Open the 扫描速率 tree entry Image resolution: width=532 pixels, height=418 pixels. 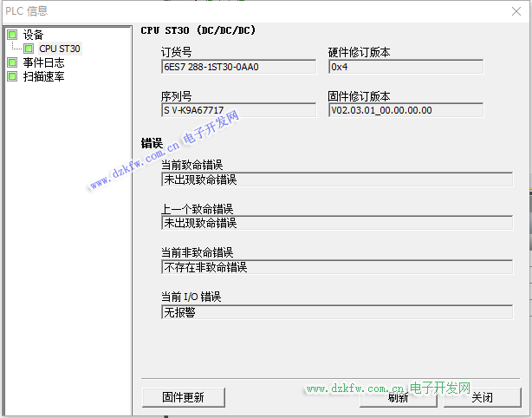(43, 76)
